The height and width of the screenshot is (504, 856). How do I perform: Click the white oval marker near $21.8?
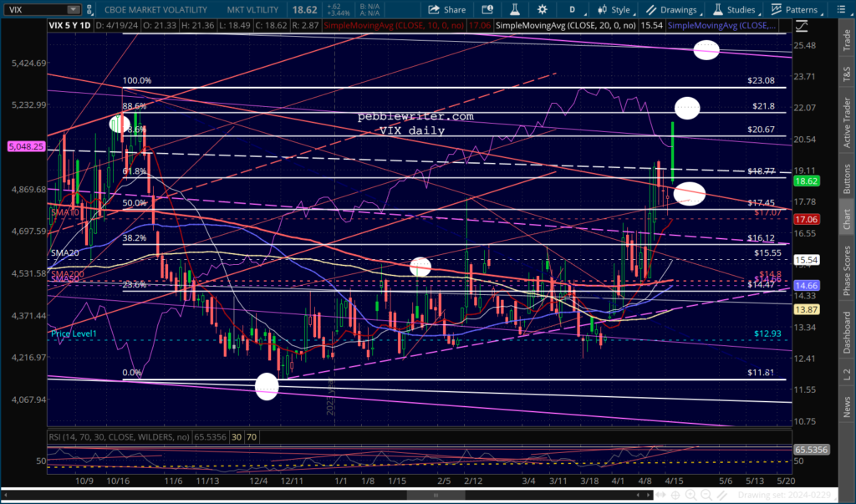point(687,108)
